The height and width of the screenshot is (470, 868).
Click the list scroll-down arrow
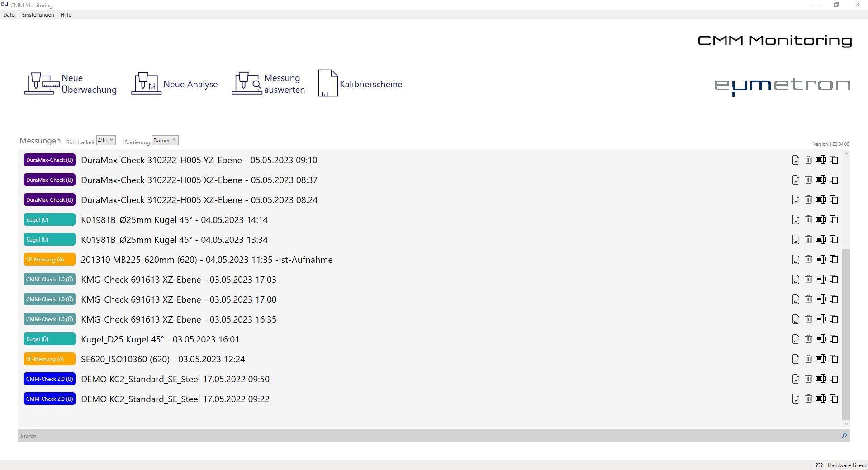click(846, 424)
